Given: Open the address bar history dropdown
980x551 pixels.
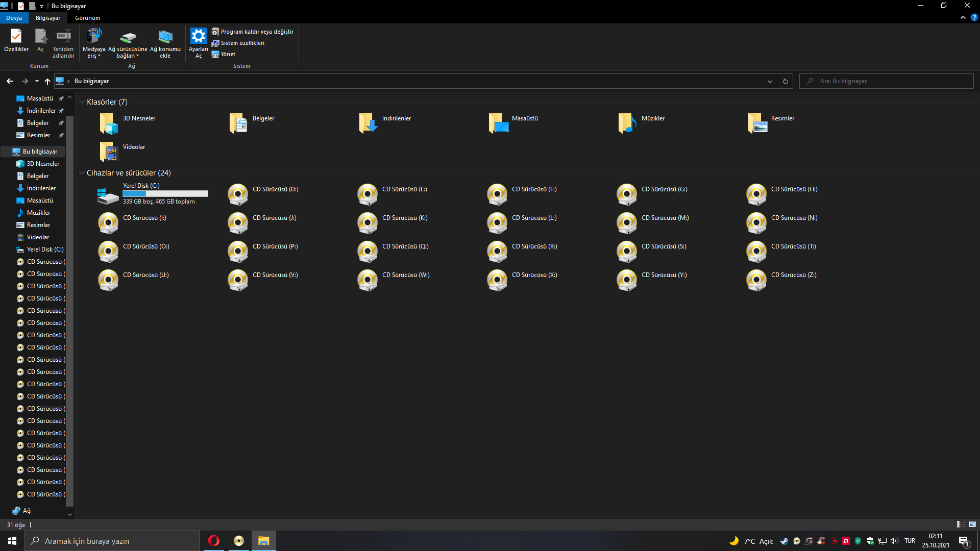Looking at the screenshot, I should 770,81.
